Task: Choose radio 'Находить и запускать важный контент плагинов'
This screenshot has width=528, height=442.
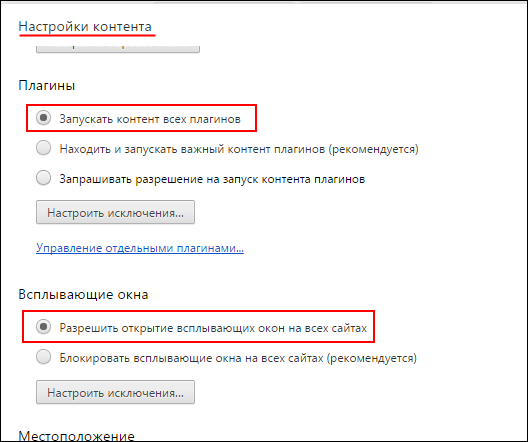Action: pos(43,148)
